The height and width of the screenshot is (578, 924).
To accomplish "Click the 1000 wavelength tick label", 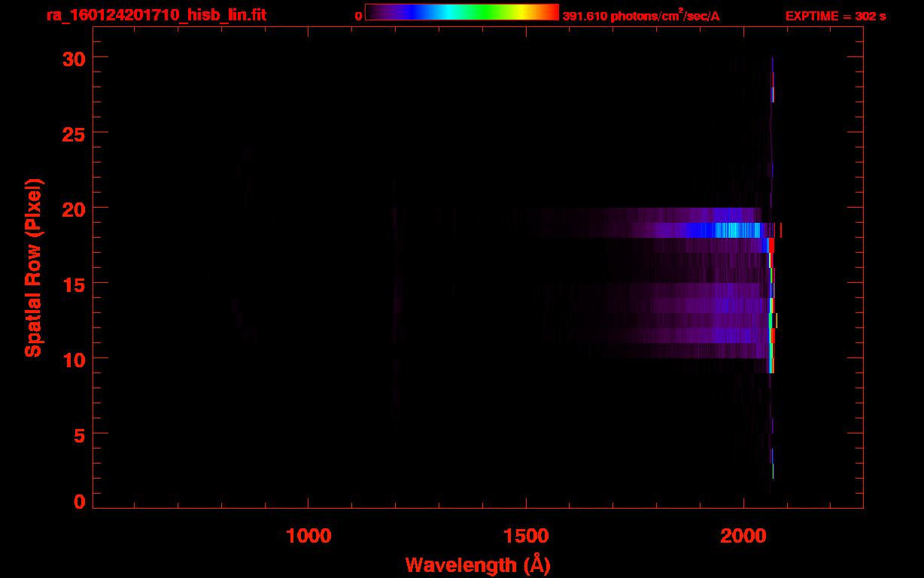I will (x=308, y=536).
